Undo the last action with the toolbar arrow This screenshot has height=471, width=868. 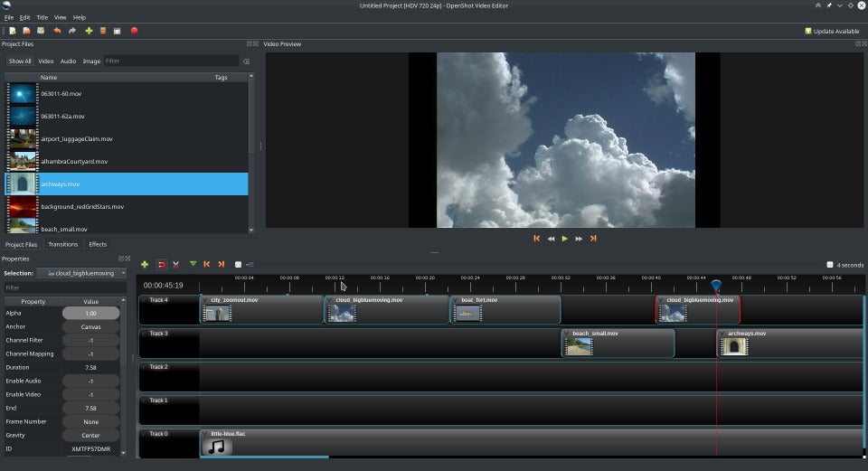(x=58, y=31)
